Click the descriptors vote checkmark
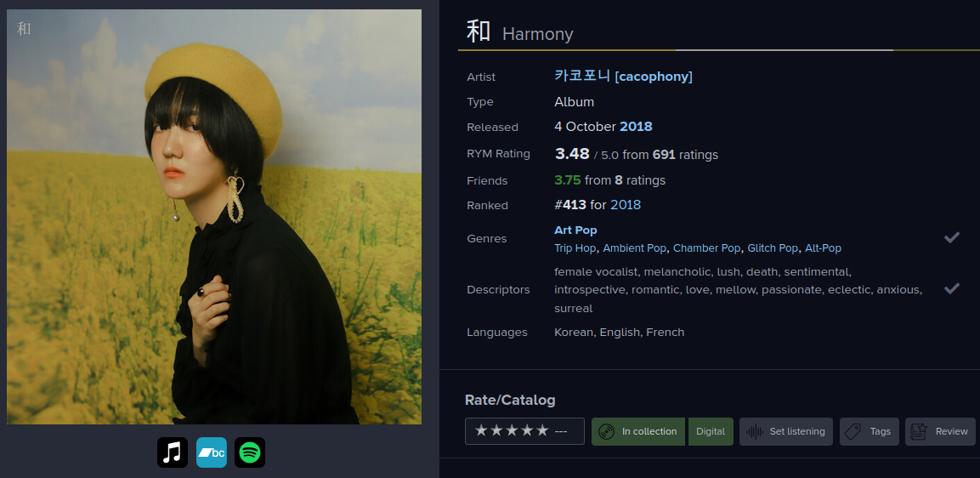 click(952, 288)
